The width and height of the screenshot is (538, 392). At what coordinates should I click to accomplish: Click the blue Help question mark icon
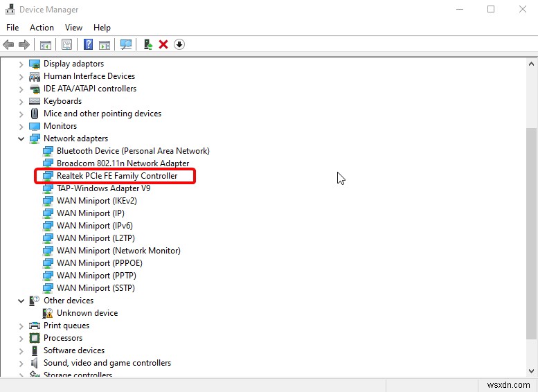click(88, 44)
